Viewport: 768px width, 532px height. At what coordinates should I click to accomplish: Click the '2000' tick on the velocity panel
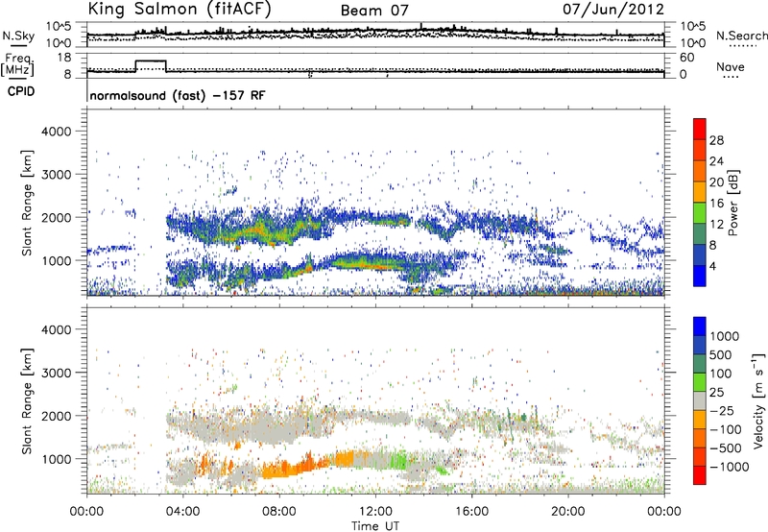coord(56,416)
